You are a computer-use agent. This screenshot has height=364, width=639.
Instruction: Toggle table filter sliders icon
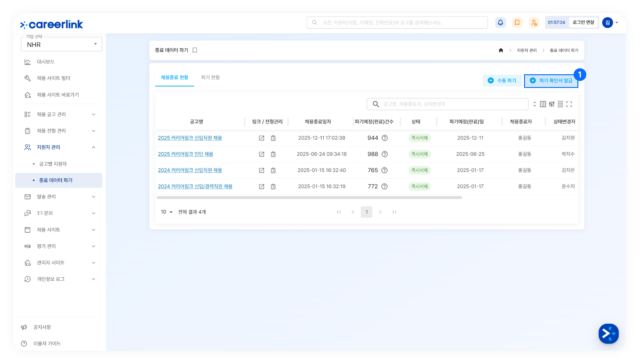coord(552,104)
